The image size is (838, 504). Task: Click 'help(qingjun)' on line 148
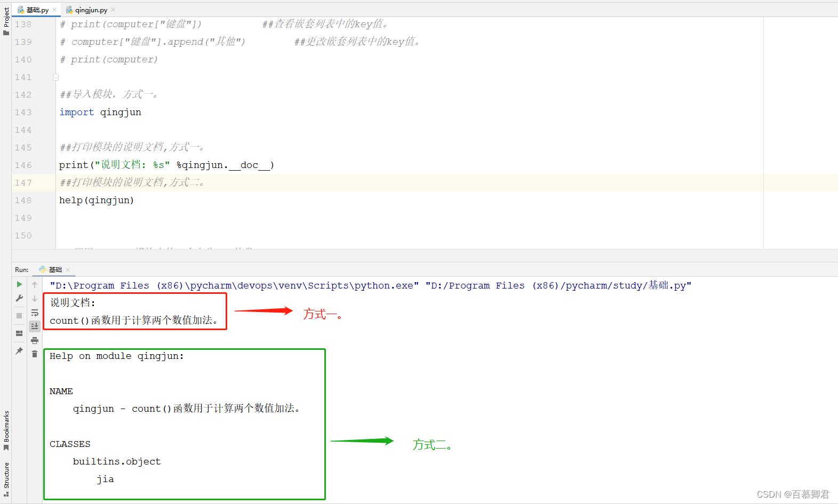pos(97,200)
